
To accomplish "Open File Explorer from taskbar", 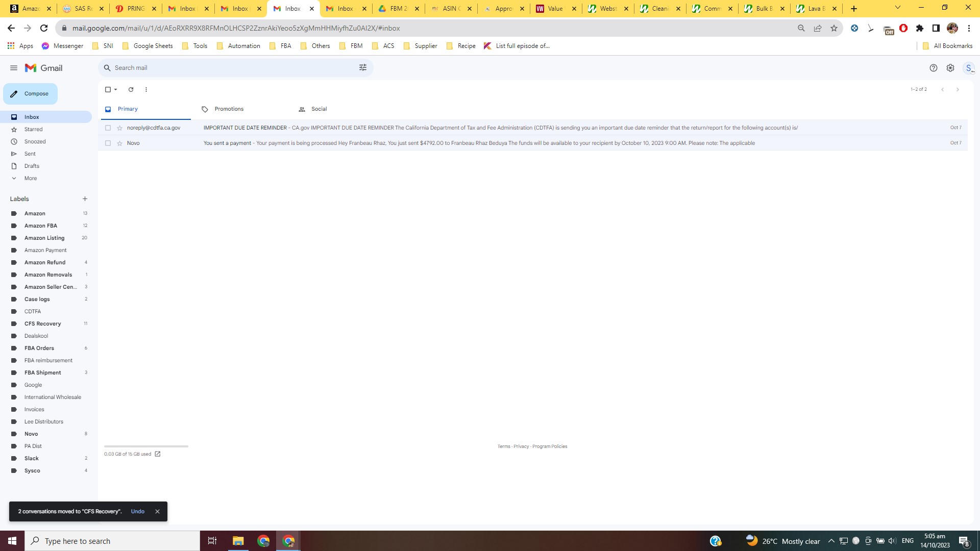I will click(x=238, y=541).
